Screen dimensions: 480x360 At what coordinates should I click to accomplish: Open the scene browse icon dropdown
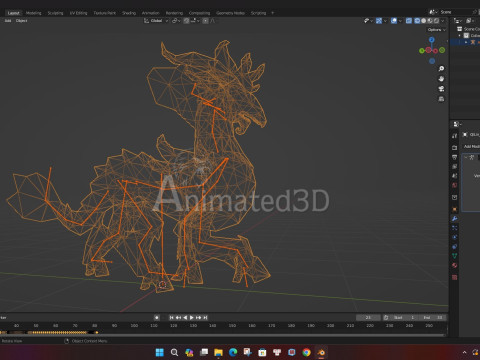433,12
